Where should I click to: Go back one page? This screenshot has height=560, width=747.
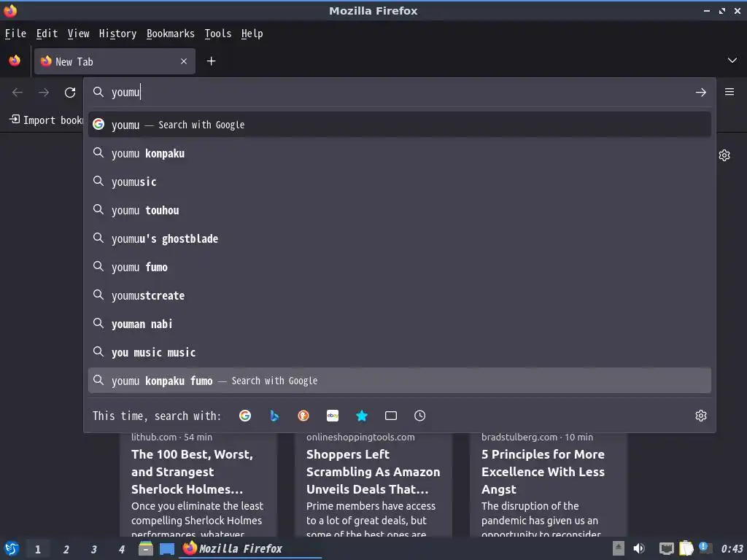point(18,93)
